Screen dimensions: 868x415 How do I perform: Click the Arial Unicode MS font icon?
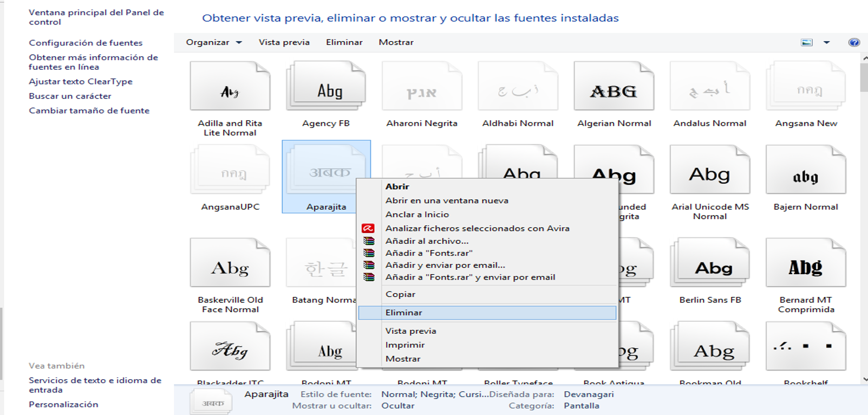(710, 170)
